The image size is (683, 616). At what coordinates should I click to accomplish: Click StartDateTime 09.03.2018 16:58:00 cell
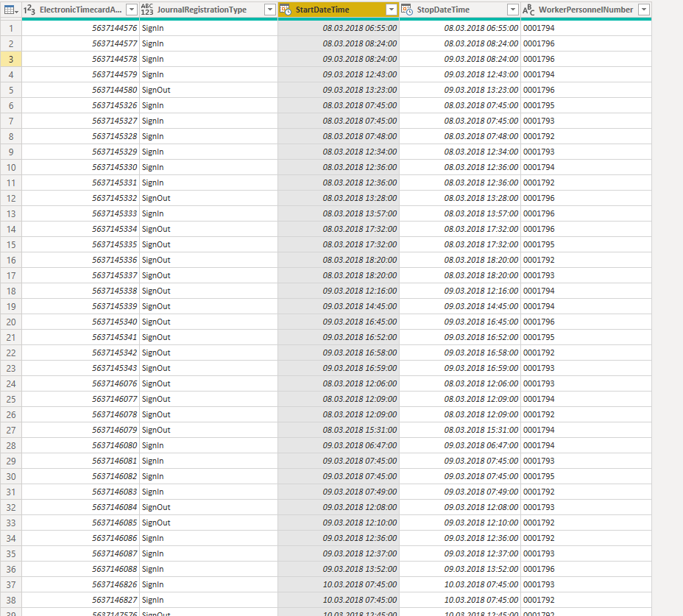click(339, 353)
